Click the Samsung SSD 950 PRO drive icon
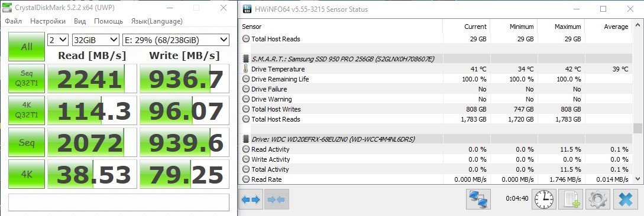 click(245, 58)
